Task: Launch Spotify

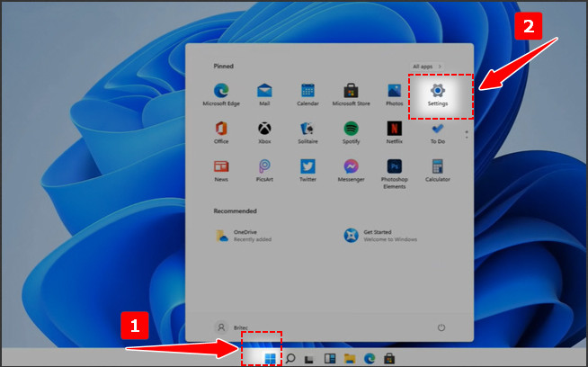Action: coord(351,132)
